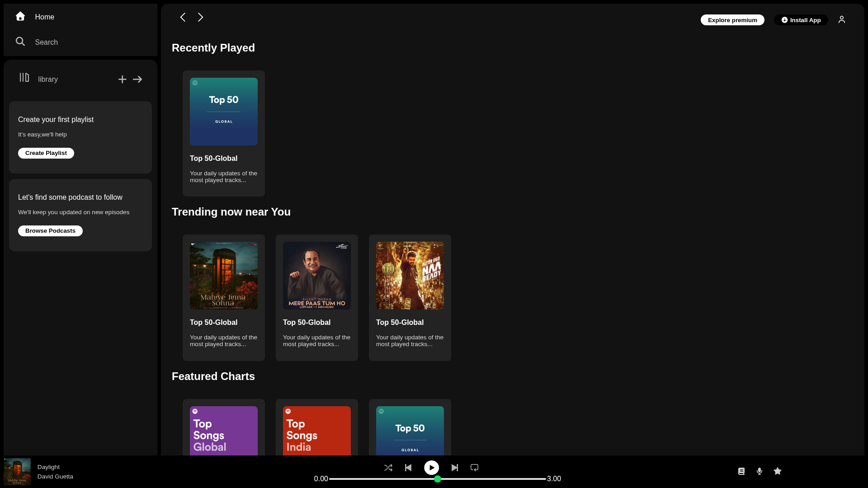The height and width of the screenshot is (488, 868).
Task: Toggle repeat mode
Action: coord(474,468)
